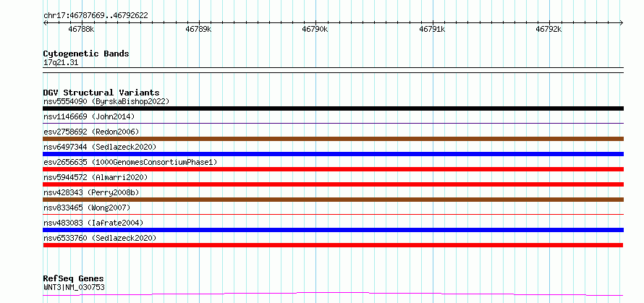This screenshot has width=644, height=303.
Task: Click the 46792k ruler tick label
Action: pyautogui.click(x=548, y=29)
